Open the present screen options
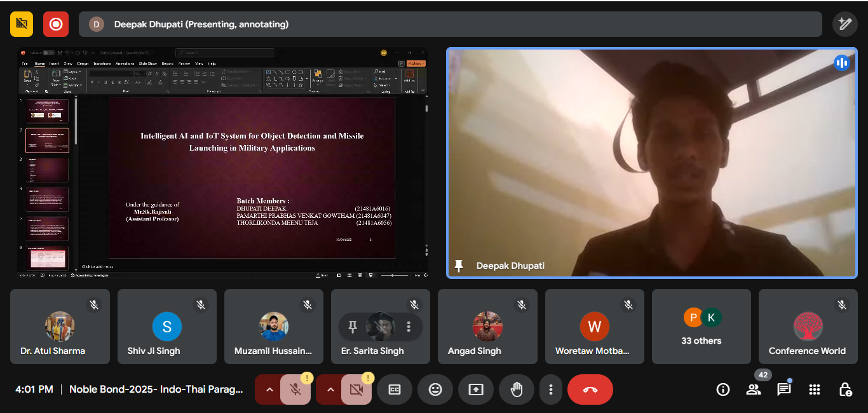 click(476, 389)
